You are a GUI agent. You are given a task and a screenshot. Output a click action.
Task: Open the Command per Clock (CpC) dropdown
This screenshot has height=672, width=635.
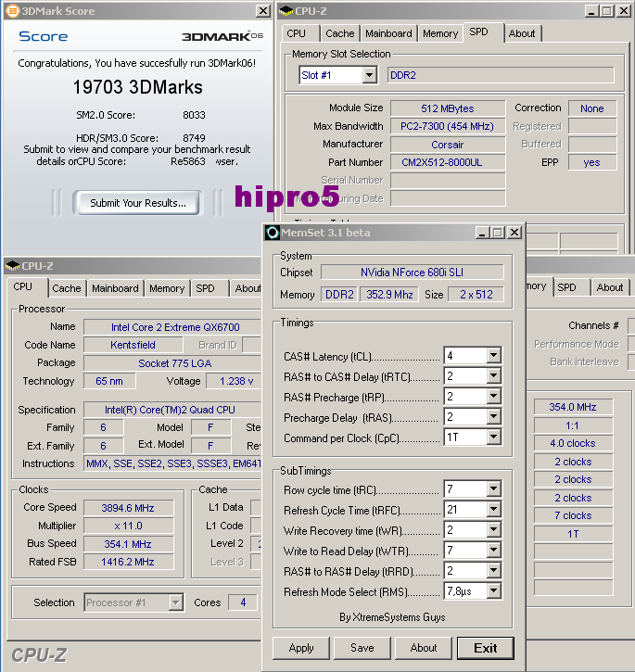pos(493,437)
